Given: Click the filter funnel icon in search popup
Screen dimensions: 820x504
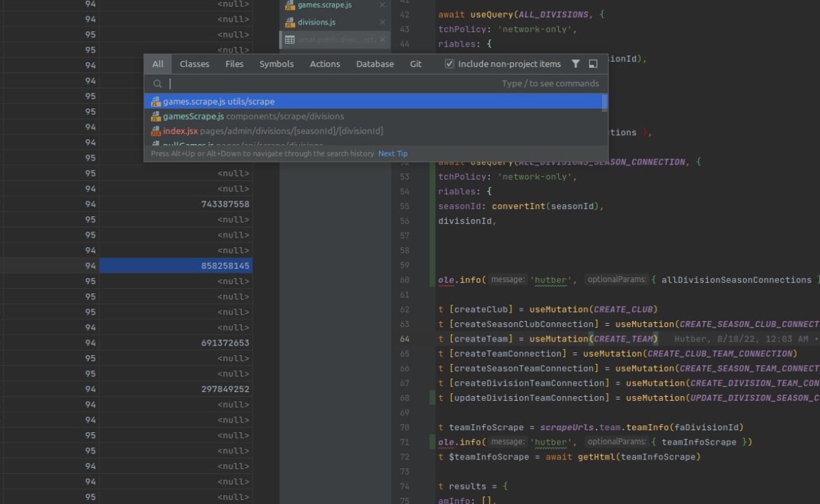Looking at the screenshot, I should tap(575, 64).
